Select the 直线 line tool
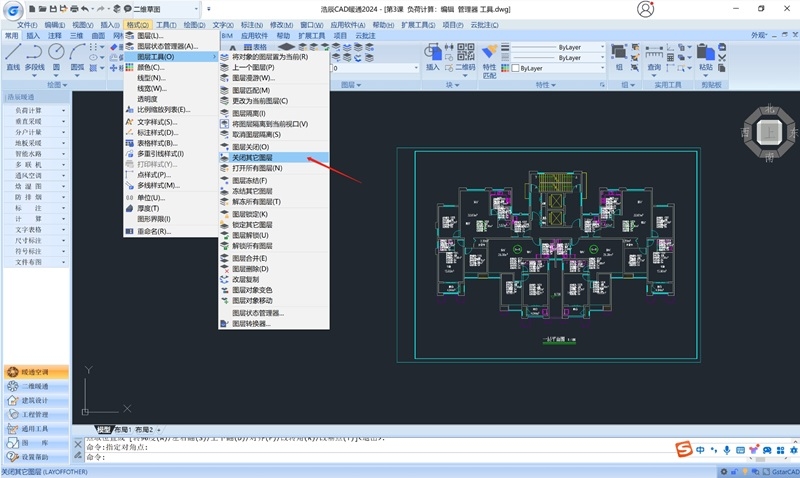 (x=13, y=56)
